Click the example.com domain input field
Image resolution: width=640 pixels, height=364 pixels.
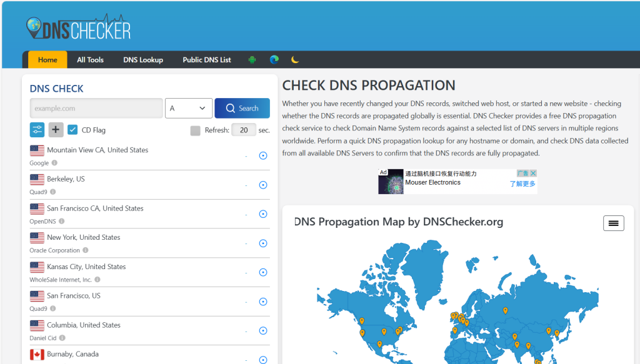[96, 108]
